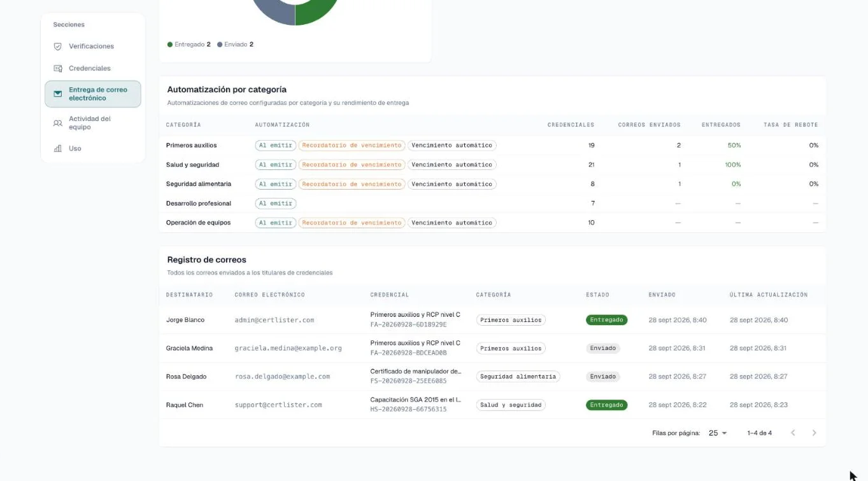Open Verificaciones section
Viewport: 868px width, 481px height.
coord(93,46)
